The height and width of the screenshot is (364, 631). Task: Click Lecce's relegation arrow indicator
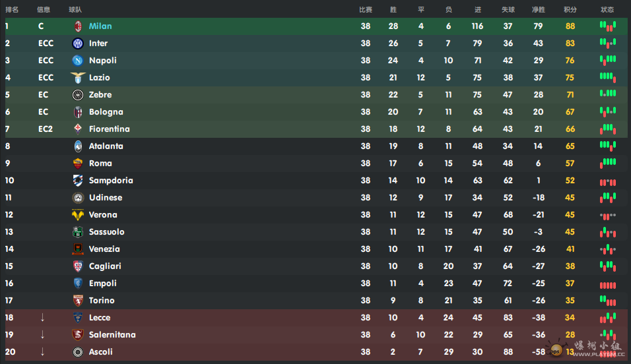point(42,318)
